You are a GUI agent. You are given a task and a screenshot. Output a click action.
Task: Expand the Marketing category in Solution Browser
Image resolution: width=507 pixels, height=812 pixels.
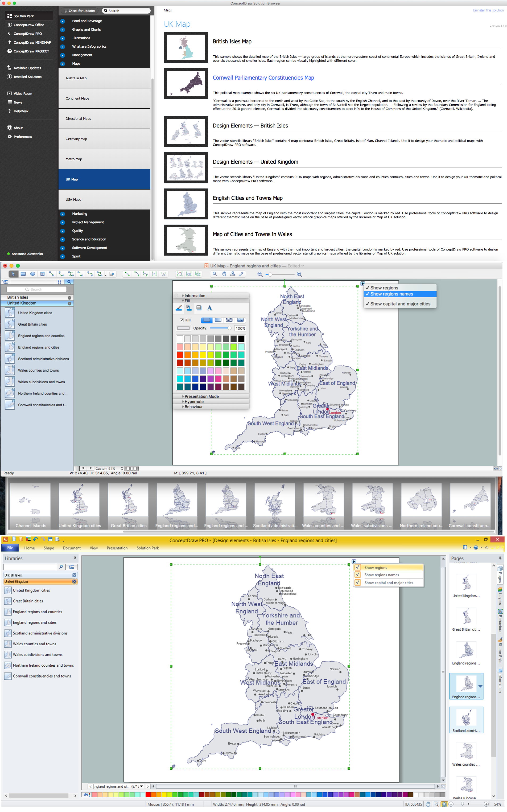[x=62, y=214]
